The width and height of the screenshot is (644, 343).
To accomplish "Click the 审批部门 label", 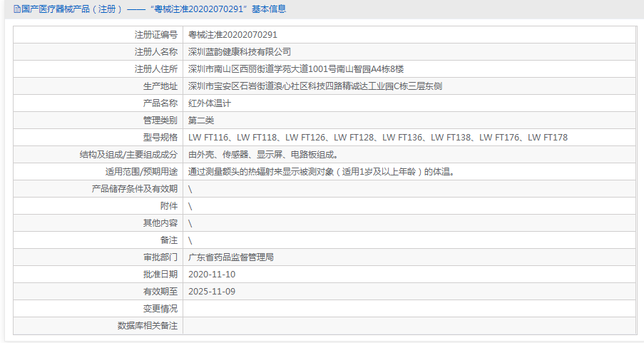I will (160, 257).
